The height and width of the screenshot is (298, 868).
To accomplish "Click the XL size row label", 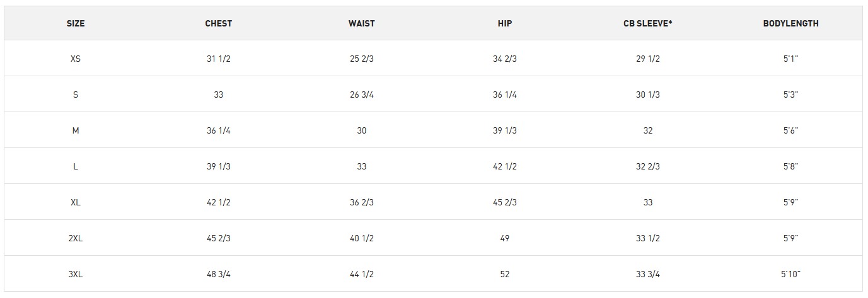I will pyautogui.click(x=76, y=202).
